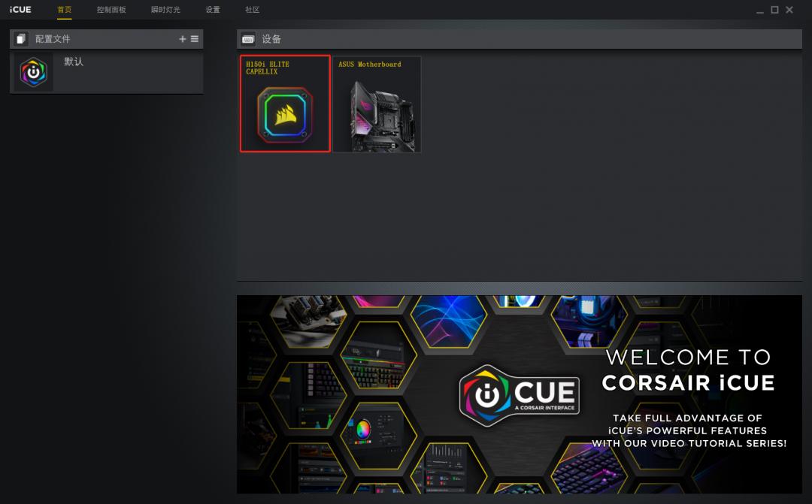Open the 瞬时灯光 instant lighting tab
This screenshot has width=812, height=504.
pos(165,10)
